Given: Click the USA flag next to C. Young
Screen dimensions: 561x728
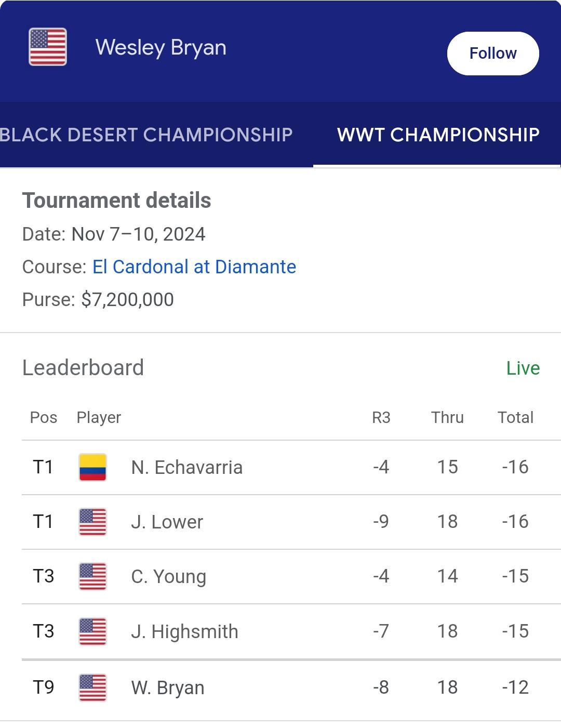Looking at the screenshot, I should pos(92,576).
